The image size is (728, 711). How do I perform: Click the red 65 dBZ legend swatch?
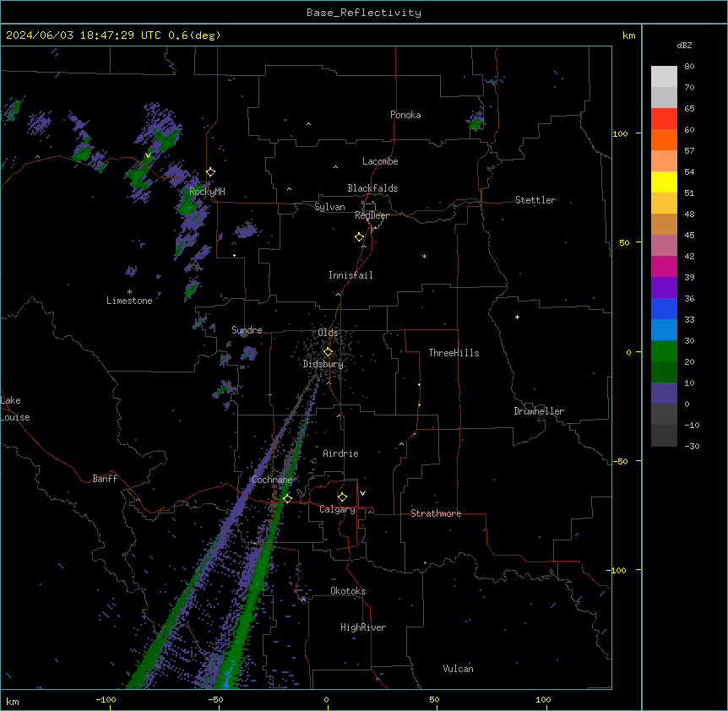point(664,119)
